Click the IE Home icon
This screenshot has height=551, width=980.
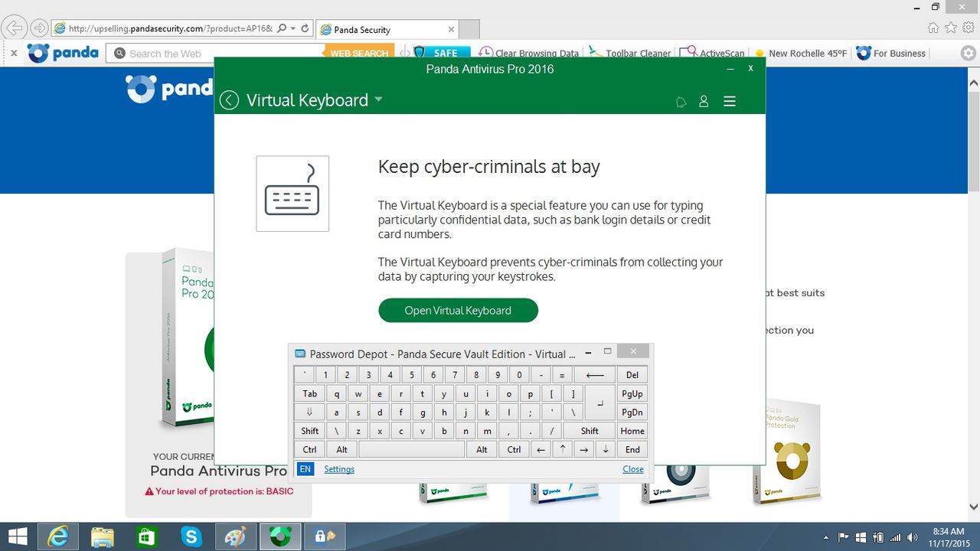(933, 28)
